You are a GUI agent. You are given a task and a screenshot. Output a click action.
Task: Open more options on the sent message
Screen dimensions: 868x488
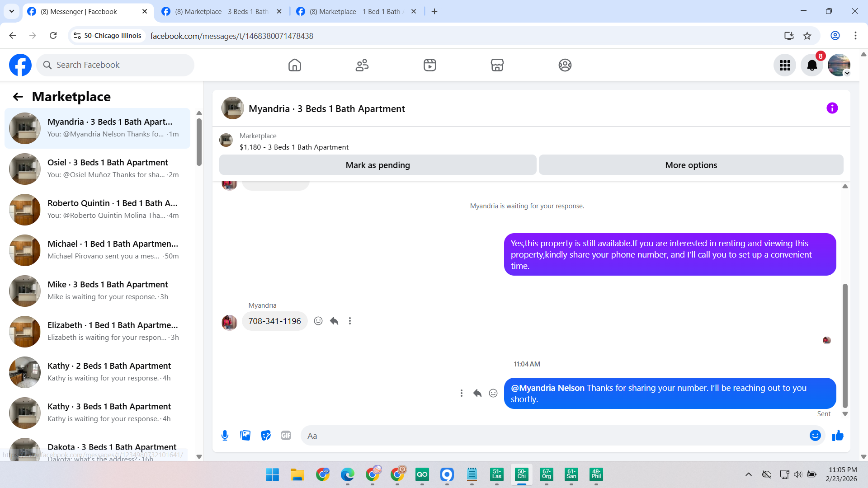point(461,394)
